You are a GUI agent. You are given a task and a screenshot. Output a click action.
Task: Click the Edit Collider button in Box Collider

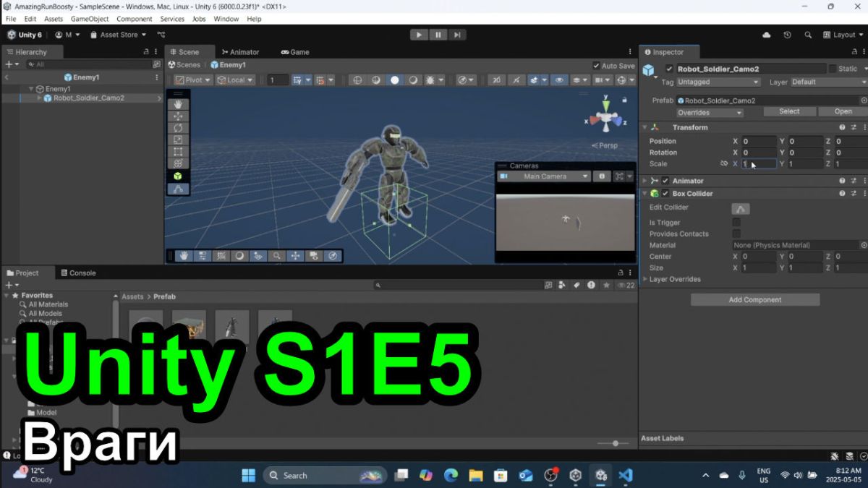coord(741,208)
